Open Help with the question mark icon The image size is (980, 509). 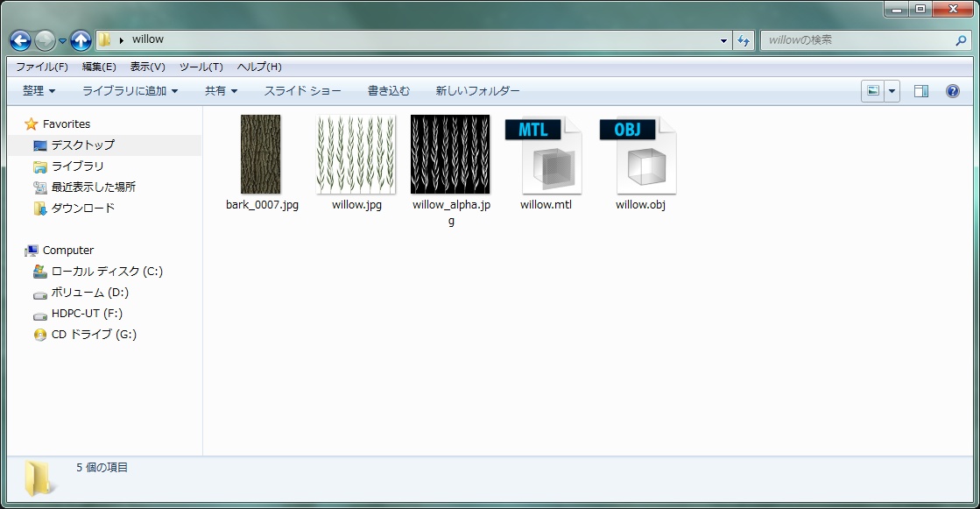coord(953,91)
